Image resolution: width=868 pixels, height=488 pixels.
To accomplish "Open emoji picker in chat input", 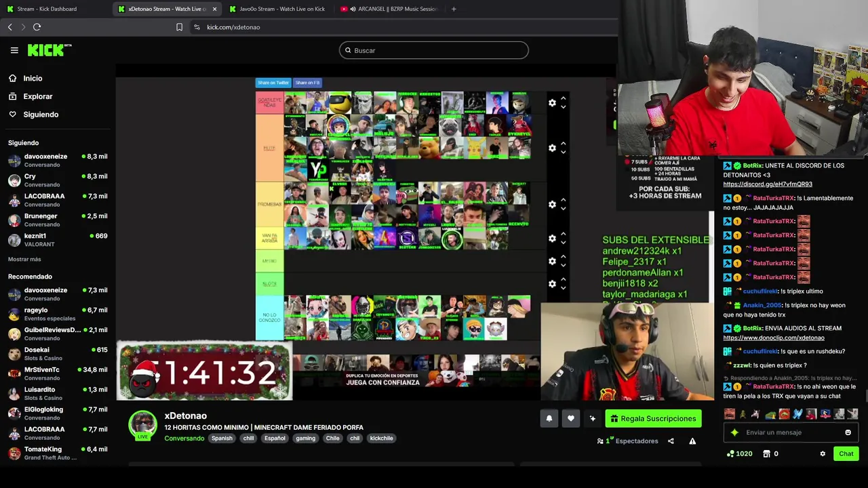I will click(x=848, y=432).
